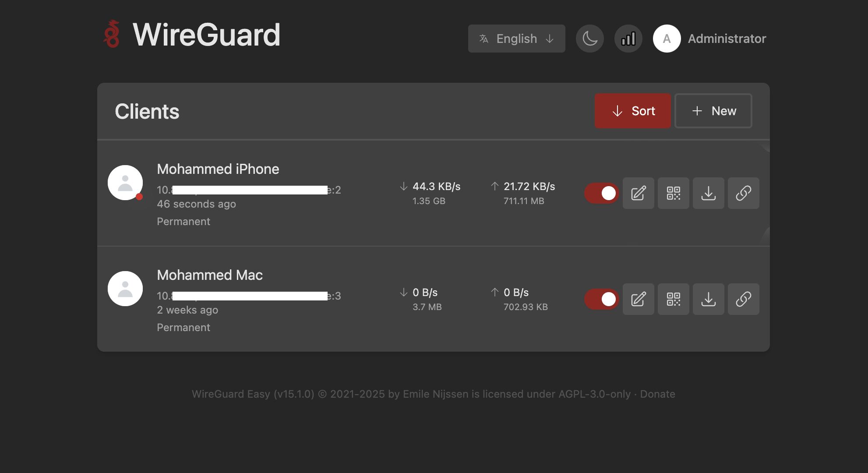This screenshot has width=868, height=473.
Task: Open the English language dropdown
Action: click(x=516, y=39)
